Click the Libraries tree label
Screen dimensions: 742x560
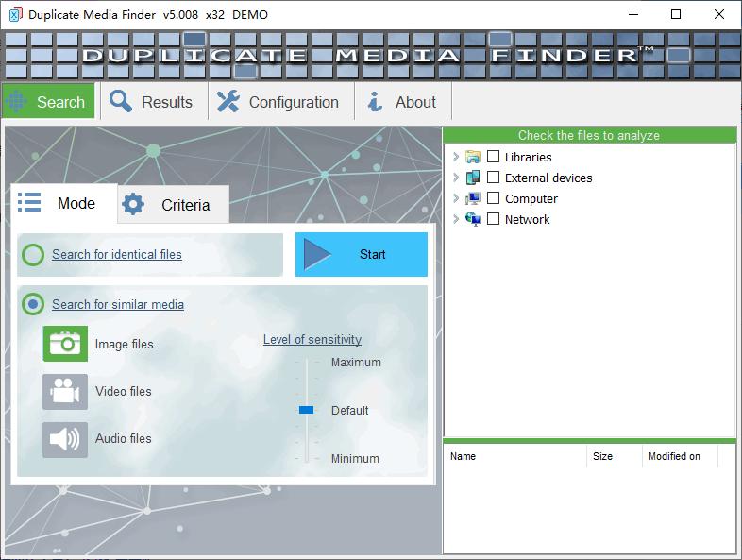528,157
